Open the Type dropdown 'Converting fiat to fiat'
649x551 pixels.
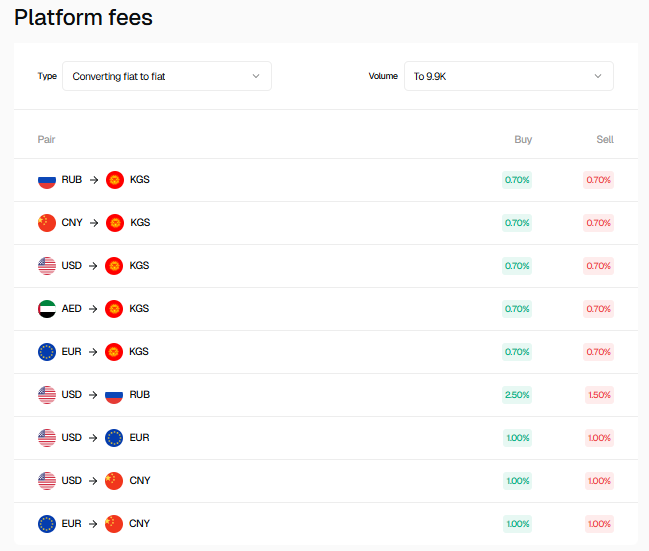166,76
